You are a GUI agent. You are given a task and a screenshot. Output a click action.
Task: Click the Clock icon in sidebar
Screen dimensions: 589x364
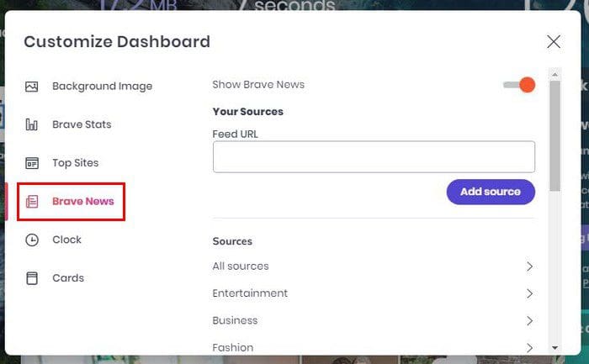[32, 240]
